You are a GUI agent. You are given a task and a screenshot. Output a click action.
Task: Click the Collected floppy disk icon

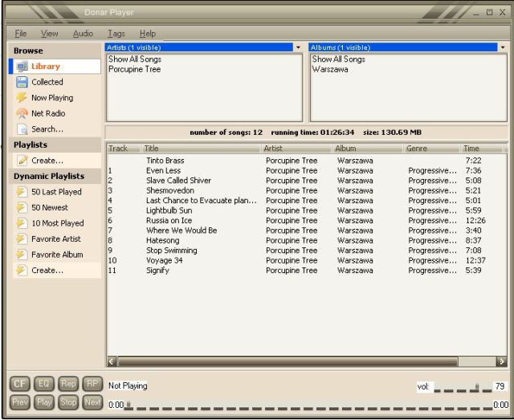(x=22, y=82)
